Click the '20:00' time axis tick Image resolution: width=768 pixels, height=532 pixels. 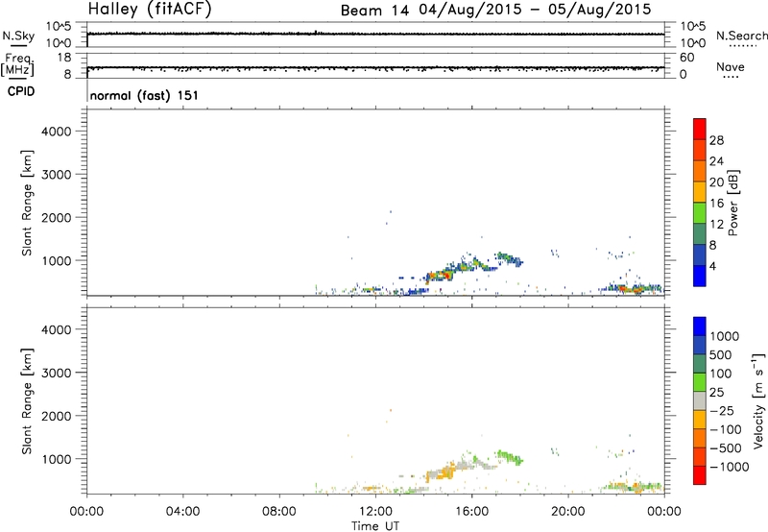pos(568,512)
